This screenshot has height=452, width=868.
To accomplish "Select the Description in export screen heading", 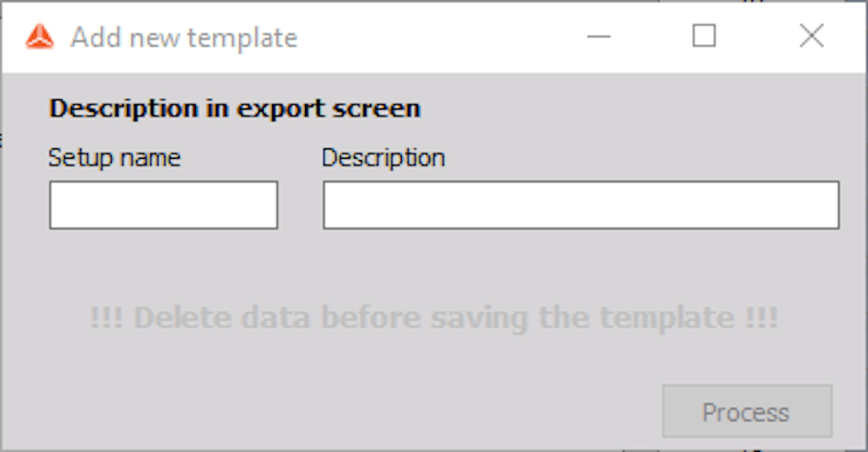I will pos(235,108).
